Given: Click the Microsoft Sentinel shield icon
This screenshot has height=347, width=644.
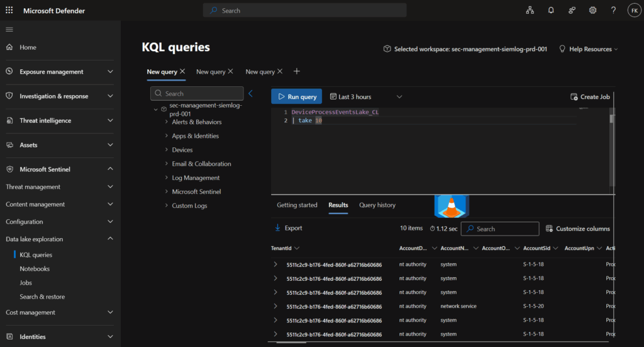Looking at the screenshot, I should click(9, 169).
